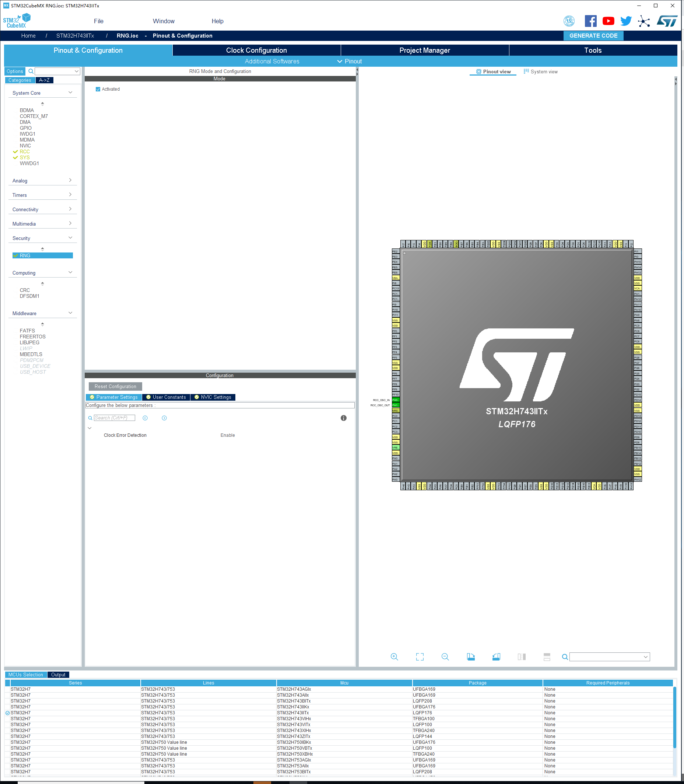The image size is (684, 784).
Task: Select the Zoom out tool
Action: pos(445,656)
